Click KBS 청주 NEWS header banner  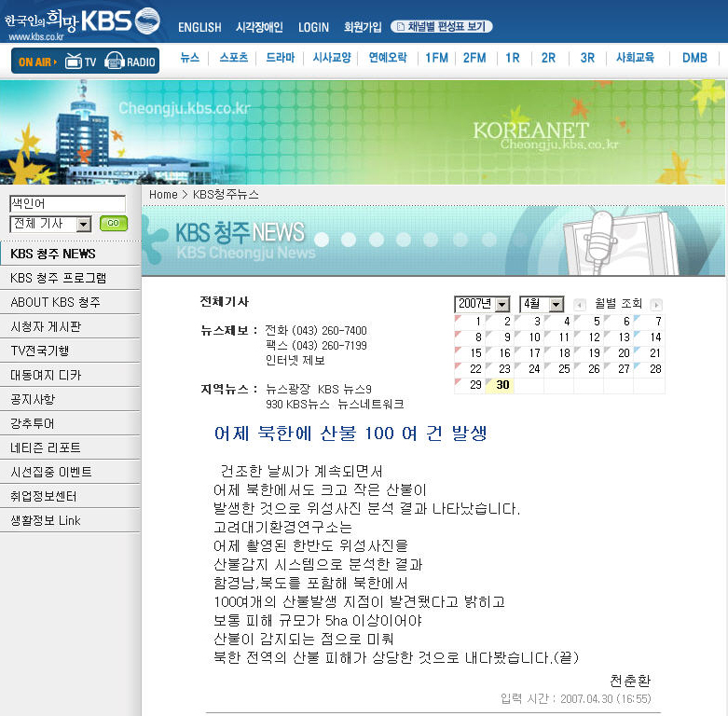[433, 241]
